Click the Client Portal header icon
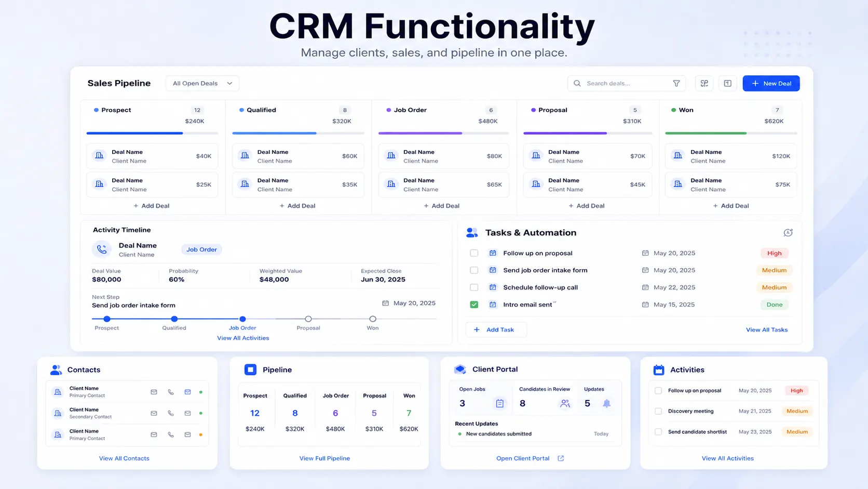The image size is (868, 489). (x=460, y=369)
